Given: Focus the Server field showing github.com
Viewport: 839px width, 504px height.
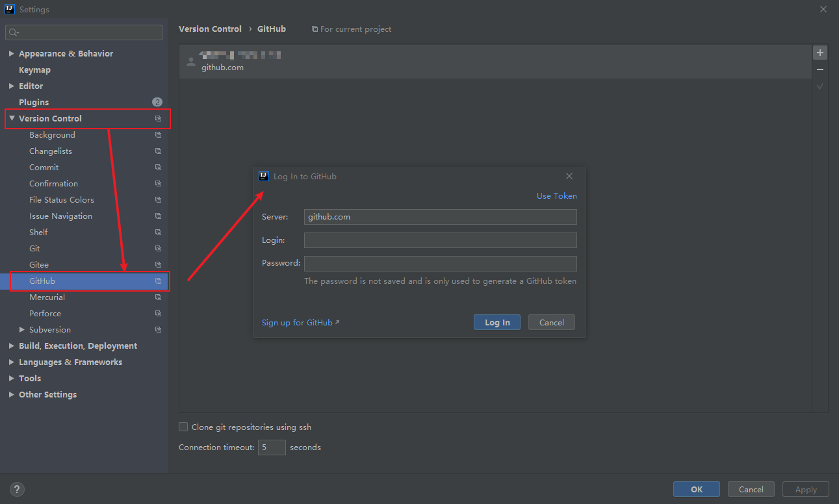Looking at the screenshot, I should pos(441,217).
